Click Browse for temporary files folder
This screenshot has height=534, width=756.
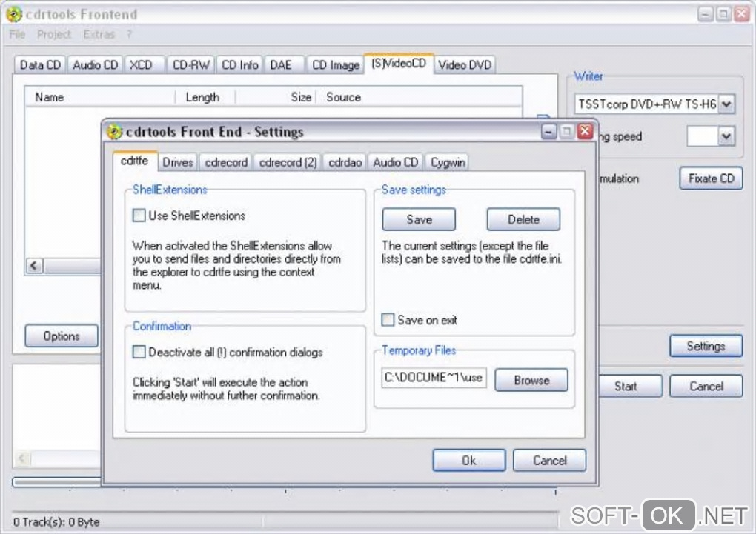tap(531, 380)
